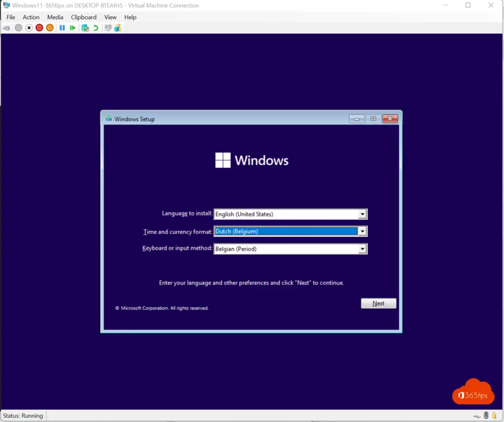Click the keyboard icon in status bar
Screen dimensions: 504x422
pyautogui.click(x=477, y=416)
